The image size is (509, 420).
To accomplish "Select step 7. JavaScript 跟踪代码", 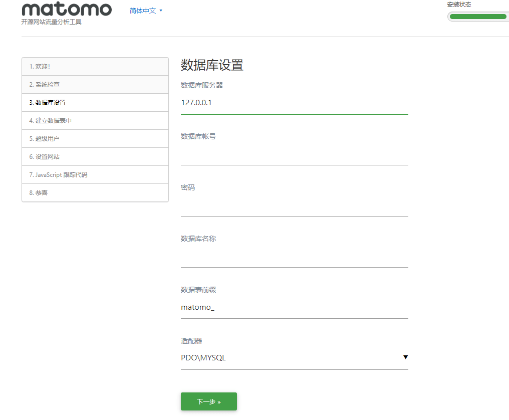I will click(95, 175).
